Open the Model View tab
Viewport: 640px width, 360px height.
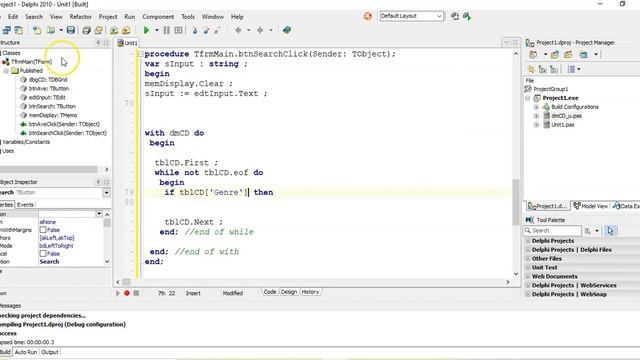click(591, 206)
